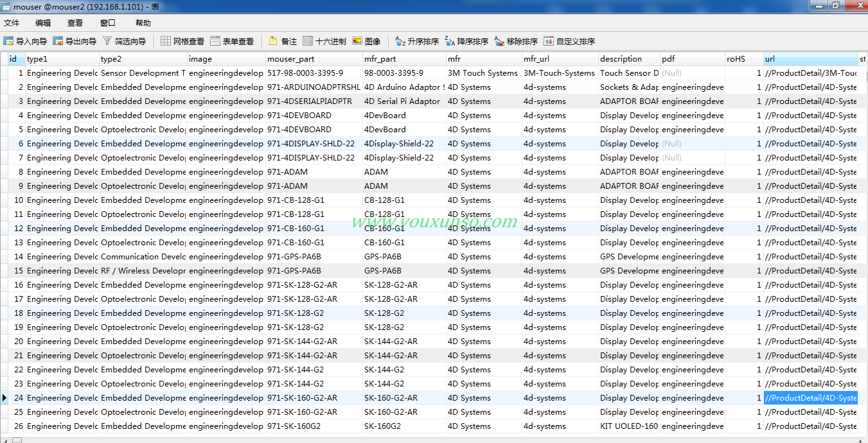Viewport: 868px width, 443px height.
Task: Open 自定义排序 custom sort
Action: pos(569,41)
